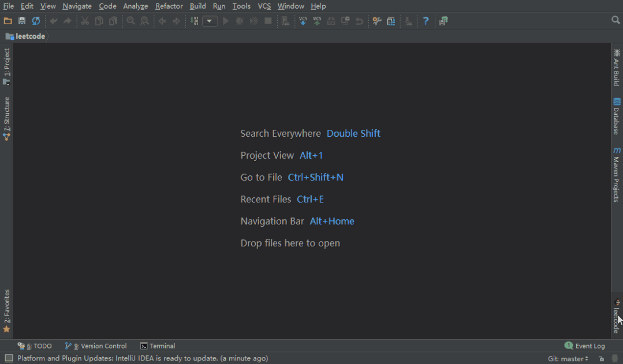Click the Synchronize icon in the toolbar
Screen dimensions: 623x364
(36, 21)
